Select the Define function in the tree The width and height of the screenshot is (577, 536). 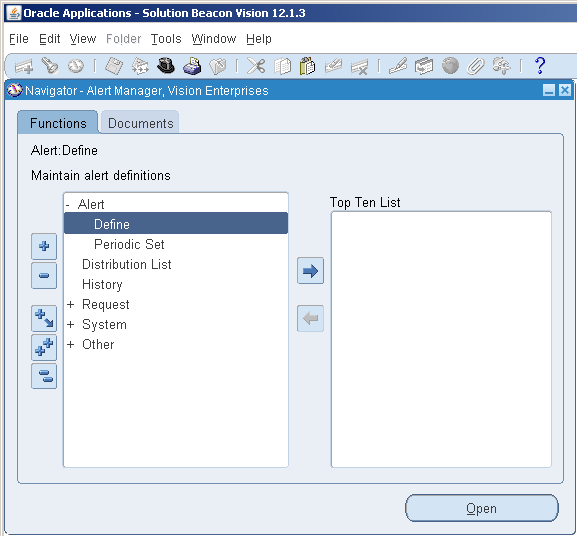click(x=176, y=223)
